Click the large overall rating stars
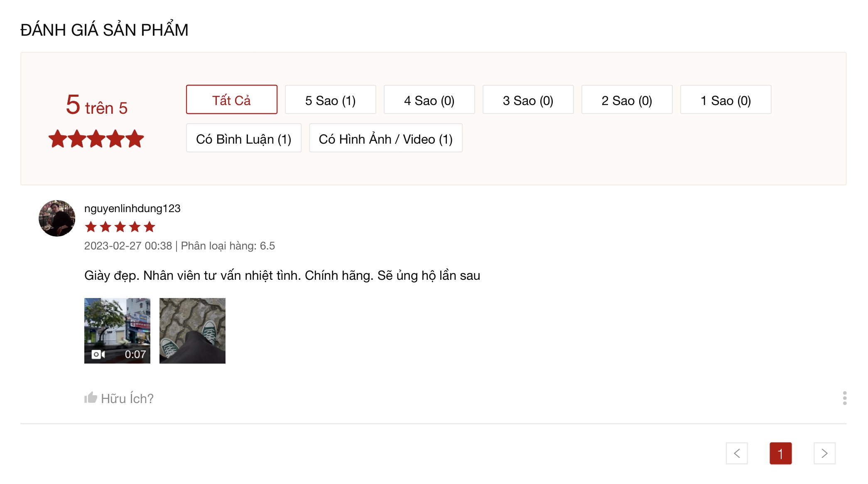Image resolution: width=868 pixels, height=484 pixels. tap(96, 139)
